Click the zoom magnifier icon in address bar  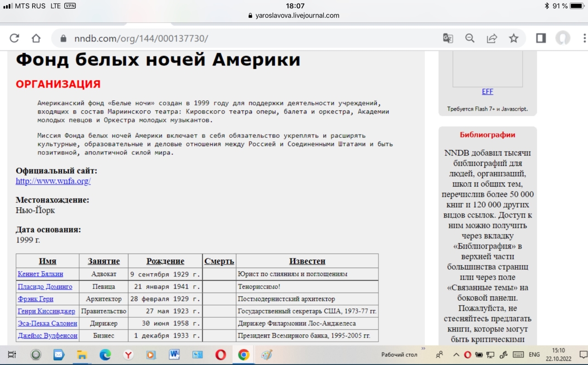click(x=470, y=38)
